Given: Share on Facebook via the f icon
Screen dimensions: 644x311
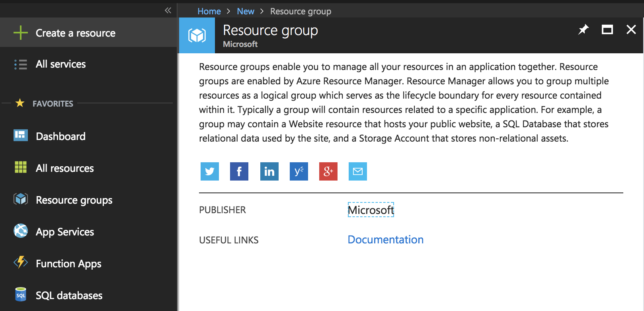Looking at the screenshot, I should 239,171.
